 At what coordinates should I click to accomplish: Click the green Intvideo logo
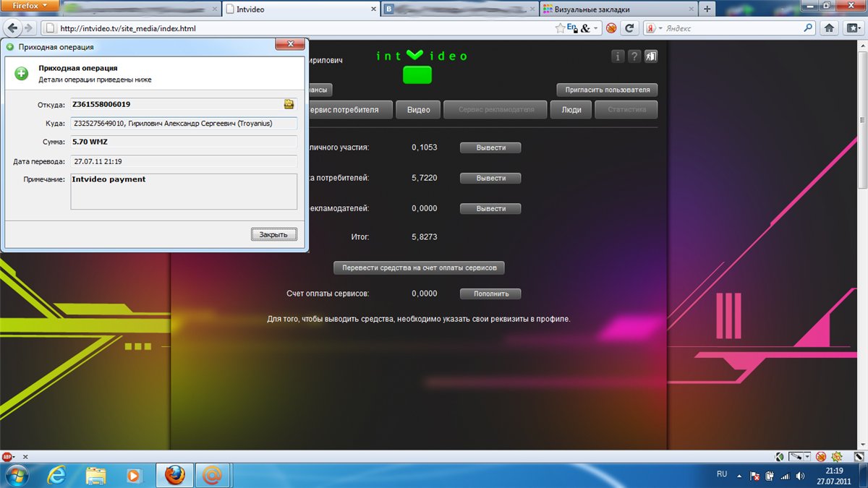point(421,66)
